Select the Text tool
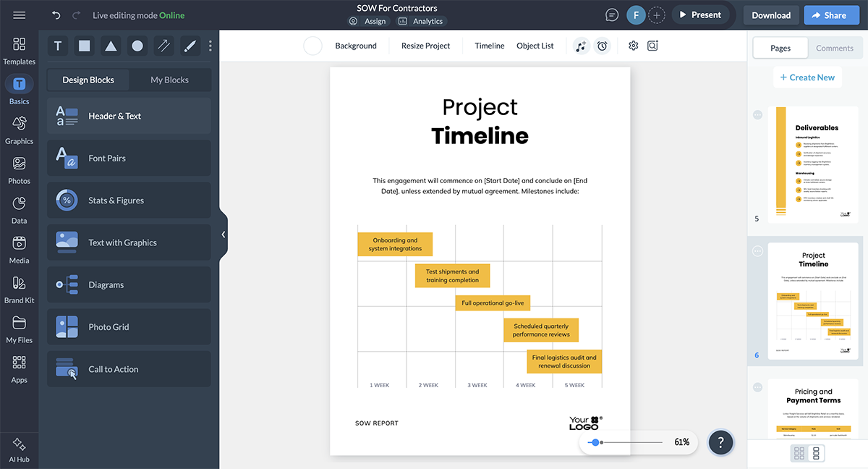Viewport: 868px width, 469px height. (x=57, y=45)
